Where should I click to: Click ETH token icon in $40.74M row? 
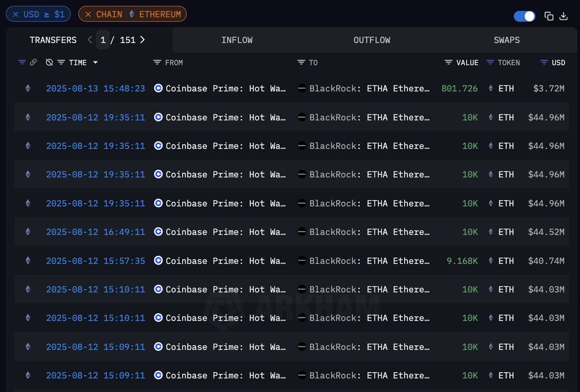491,261
